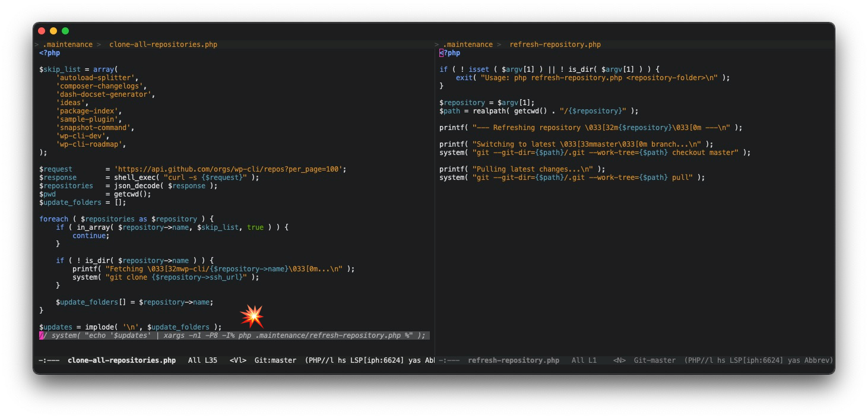Click the in_array condition line
Viewport: 868px width, 418px height.
pos(172,227)
